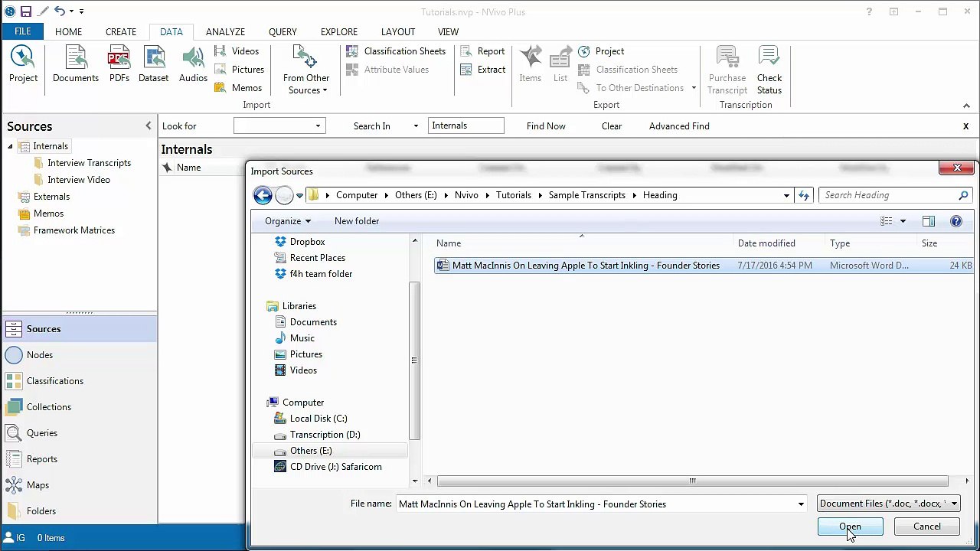Click the Cancel button in dialog
Image resolution: width=980 pixels, height=551 pixels.
[x=926, y=527]
